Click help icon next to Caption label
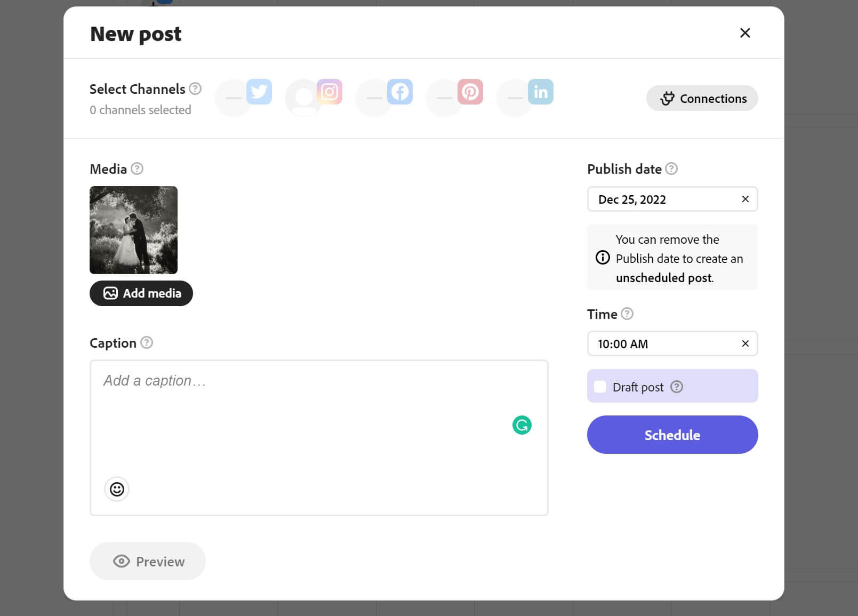 [x=147, y=342]
